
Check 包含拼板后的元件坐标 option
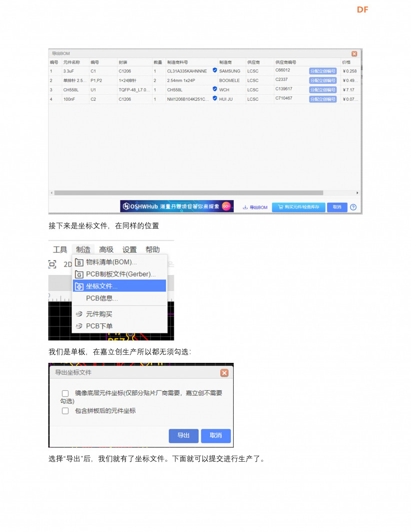coord(65,411)
